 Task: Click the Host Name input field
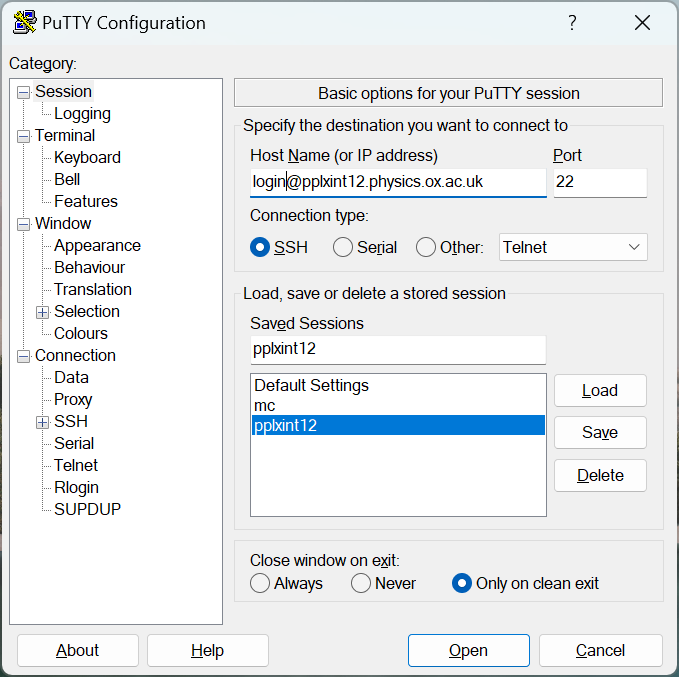tap(398, 182)
